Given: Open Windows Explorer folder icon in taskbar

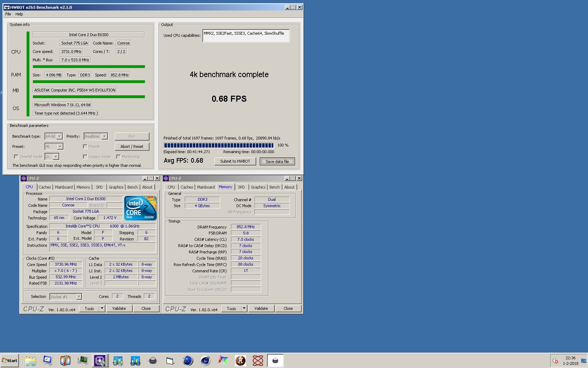Looking at the screenshot, I should (30, 361).
